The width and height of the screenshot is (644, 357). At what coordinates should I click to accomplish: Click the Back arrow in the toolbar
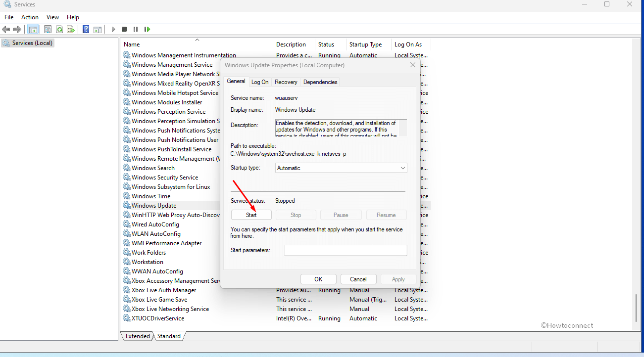[x=6, y=30]
